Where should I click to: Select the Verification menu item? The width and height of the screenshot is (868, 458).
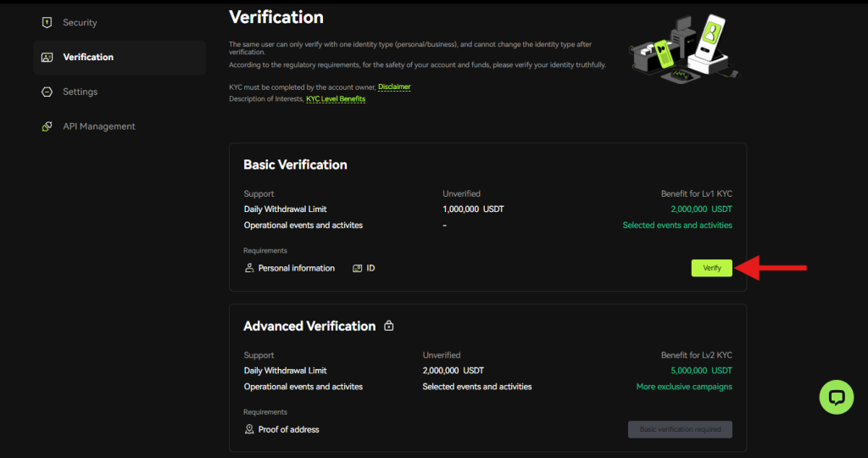pos(120,57)
